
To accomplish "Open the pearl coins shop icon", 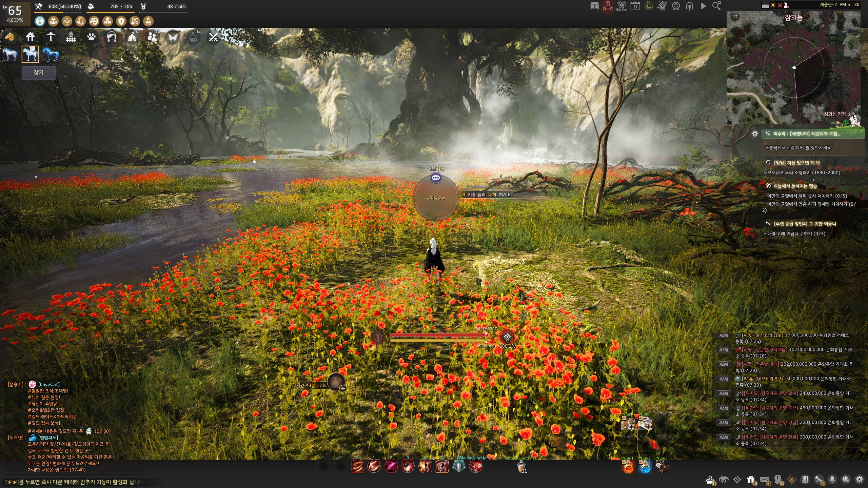I will pos(846,480).
